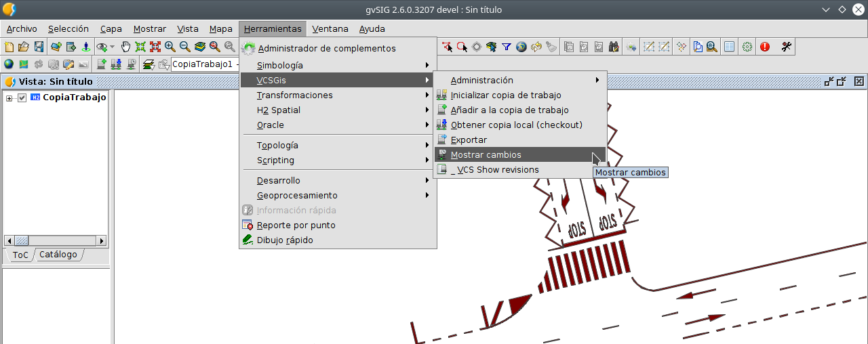Select the zoom out magnifier

point(185,47)
